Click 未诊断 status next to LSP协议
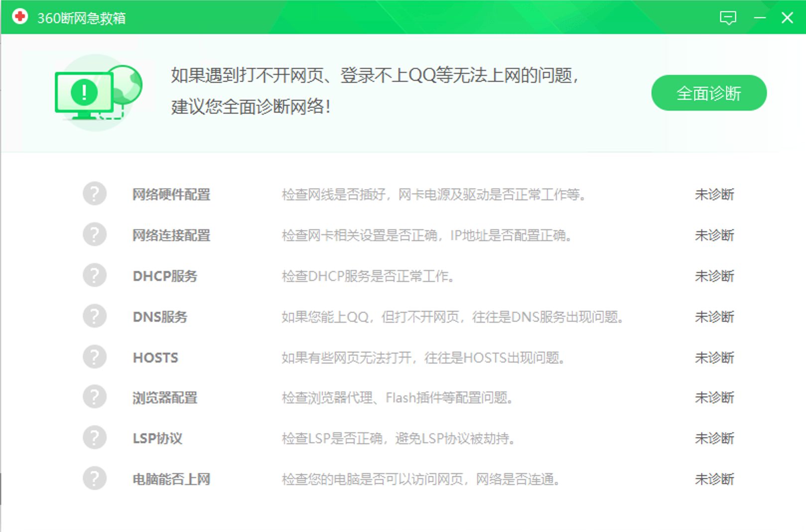This screenshot has height=532, width=806. pyautogui.click(x=715, y=438)
